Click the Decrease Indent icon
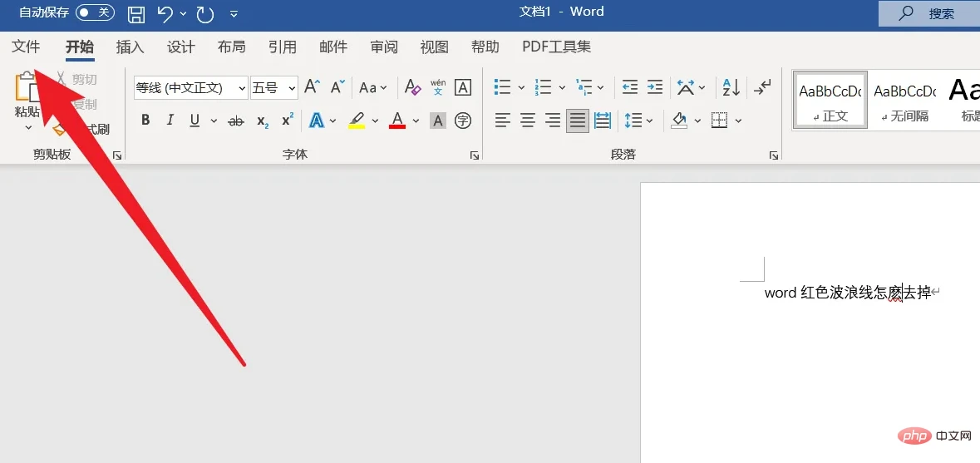980x463 pixels. point(630,86)
